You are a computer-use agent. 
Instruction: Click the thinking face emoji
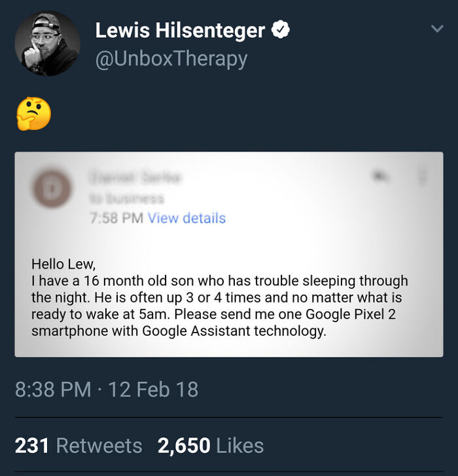pos(33,113)
